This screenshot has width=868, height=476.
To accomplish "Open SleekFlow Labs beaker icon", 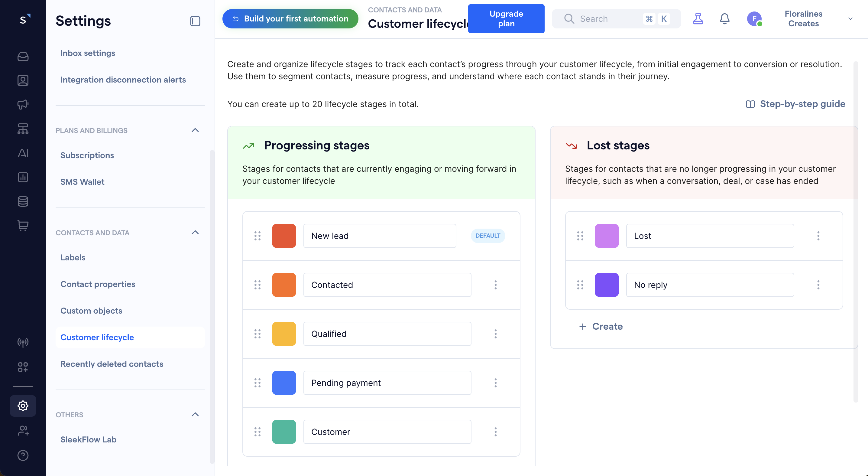I will [x=698, y=19].
